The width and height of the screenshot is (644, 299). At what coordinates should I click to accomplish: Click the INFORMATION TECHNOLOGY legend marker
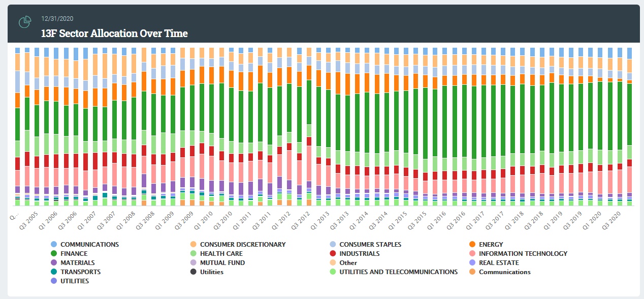472,254
